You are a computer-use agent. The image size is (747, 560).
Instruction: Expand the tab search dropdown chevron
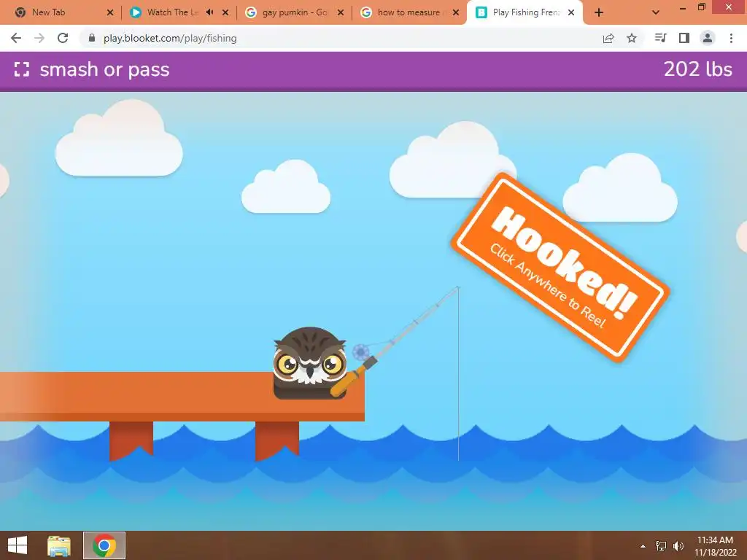(x=656, y=12)
